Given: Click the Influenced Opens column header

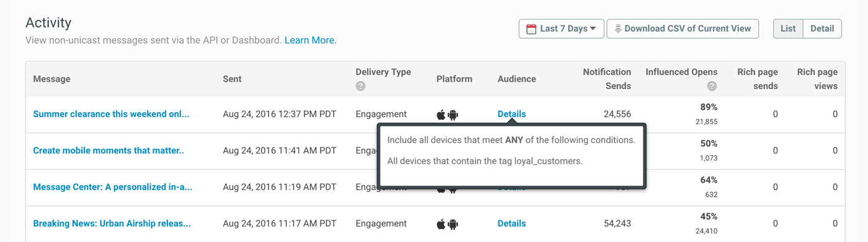Looking at the screenshot, I should 681,72.
